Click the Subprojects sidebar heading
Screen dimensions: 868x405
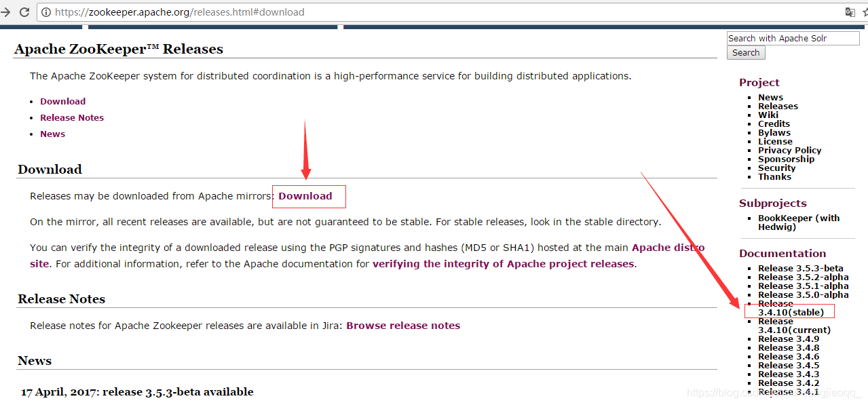773,204
